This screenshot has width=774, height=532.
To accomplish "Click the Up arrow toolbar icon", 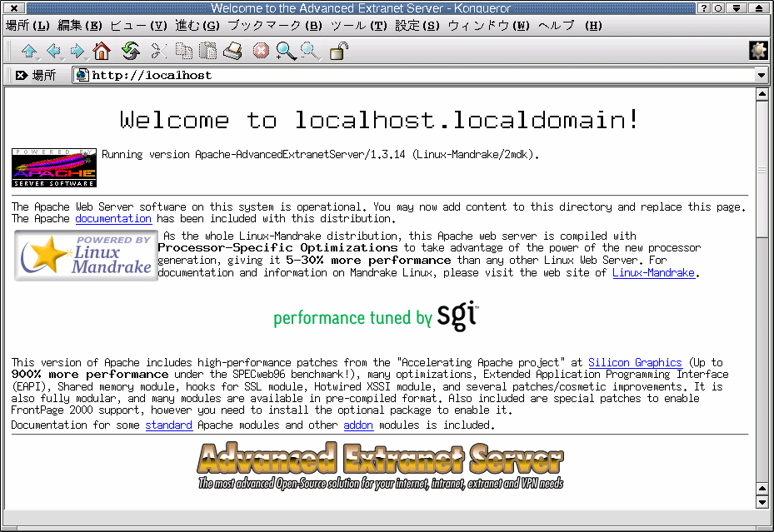I will [x=30, y=50].
